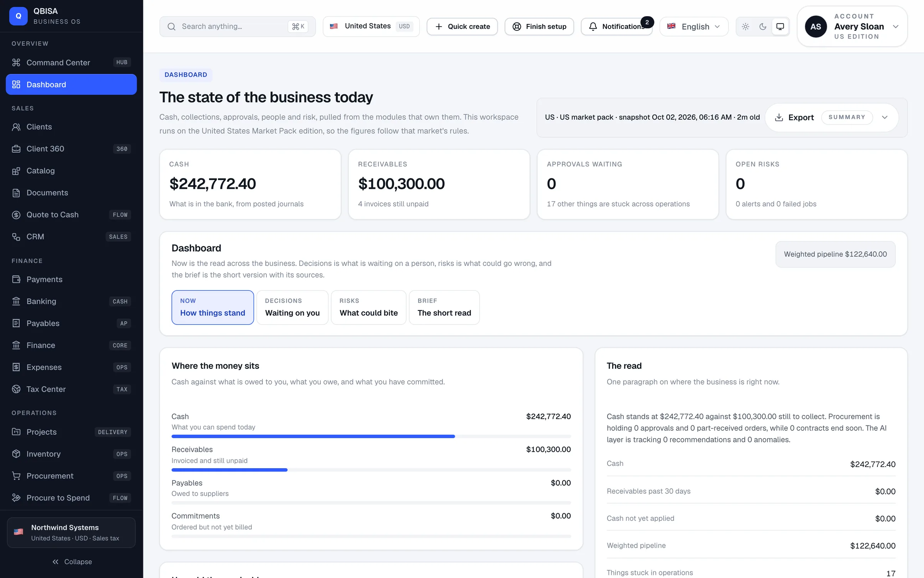Open Northwind Systems company switcher
Viewport: 924px width, 578px height.
tap(71, 533)
